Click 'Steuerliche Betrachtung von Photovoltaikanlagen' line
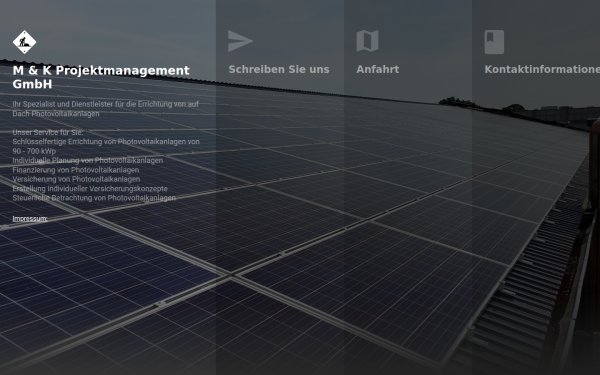600x375 pixels. (94, 198)
